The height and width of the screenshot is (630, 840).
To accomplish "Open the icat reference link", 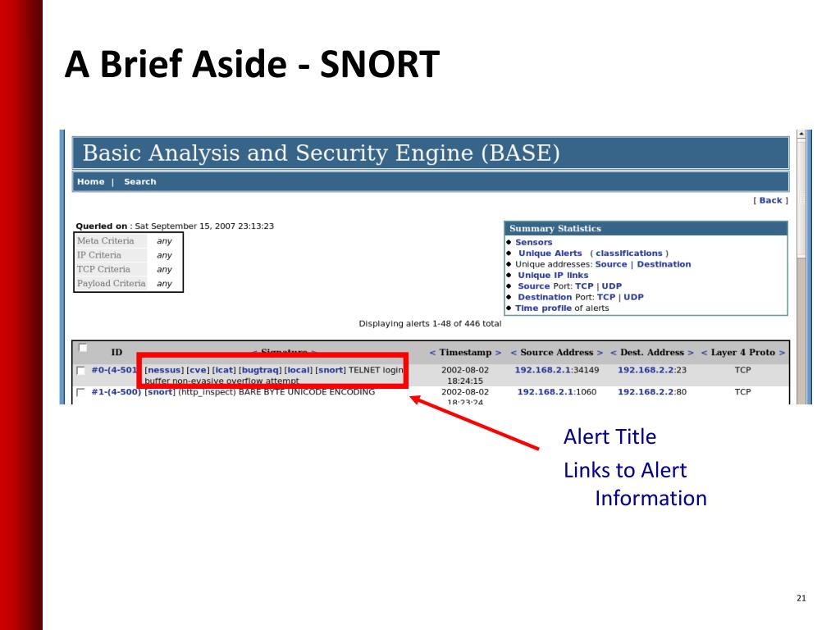I will pos(224,370).
